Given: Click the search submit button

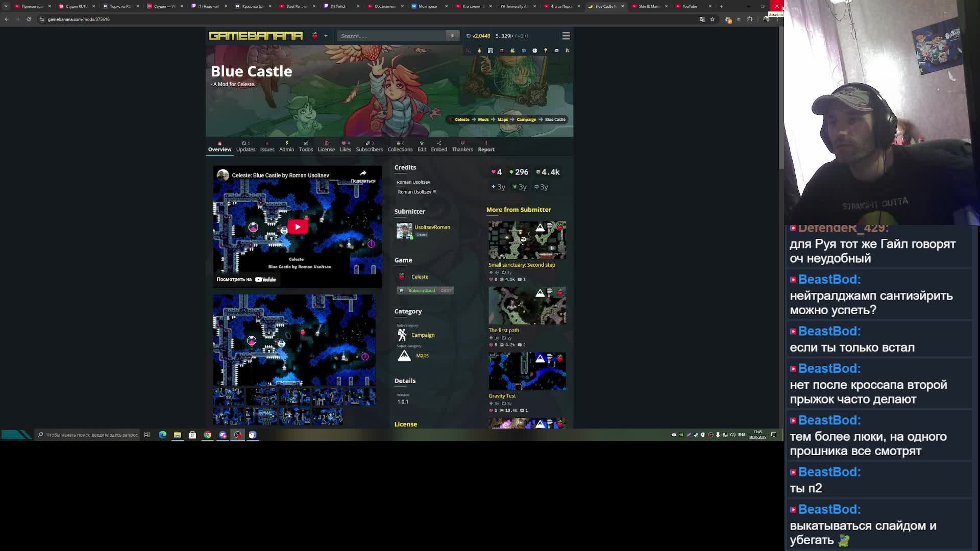Looking at the screenshot, I should pos(452,36).
